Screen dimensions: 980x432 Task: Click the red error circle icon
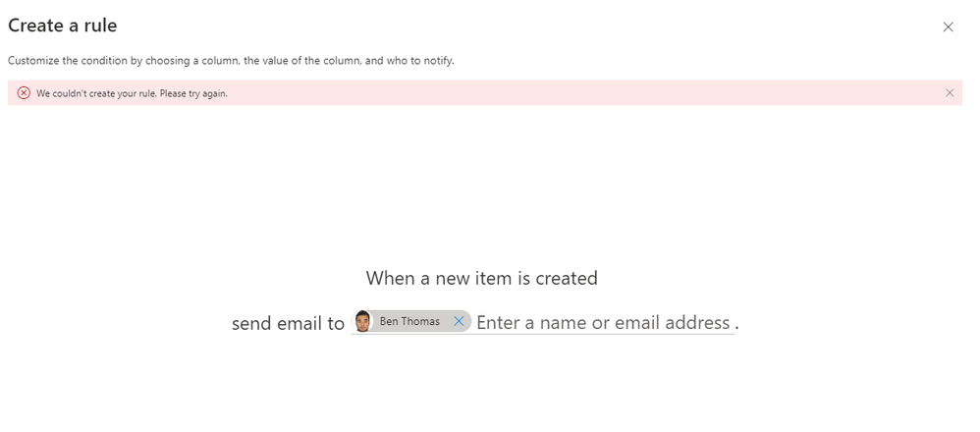[x=24, y=93]
